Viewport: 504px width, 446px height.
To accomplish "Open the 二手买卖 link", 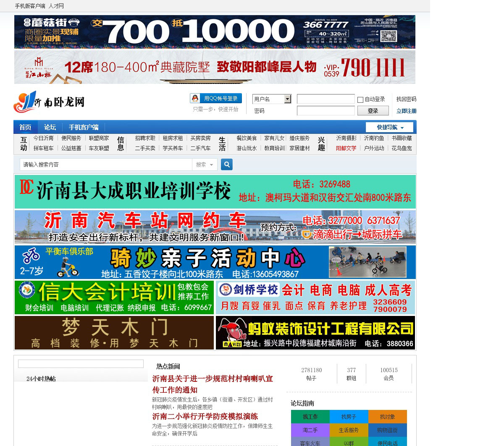I will (x=145, y=148).
